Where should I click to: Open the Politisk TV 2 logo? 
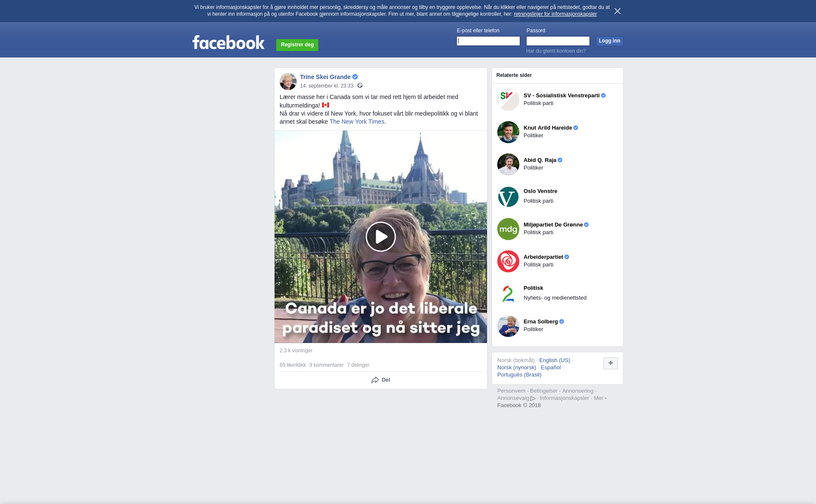tap(508, 294)
